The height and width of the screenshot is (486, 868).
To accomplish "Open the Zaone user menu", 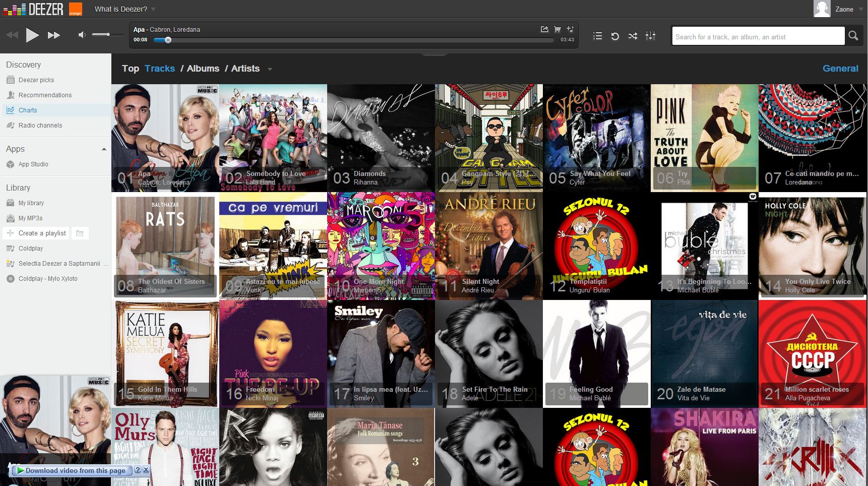I will 849,9.
